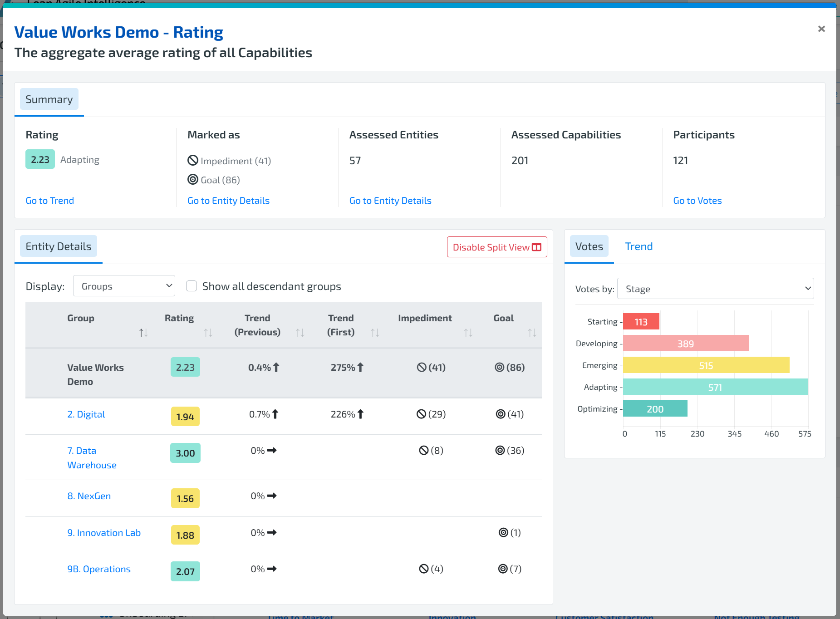
Task: Sort by the Goal column arrows
Action: point(532,333)
